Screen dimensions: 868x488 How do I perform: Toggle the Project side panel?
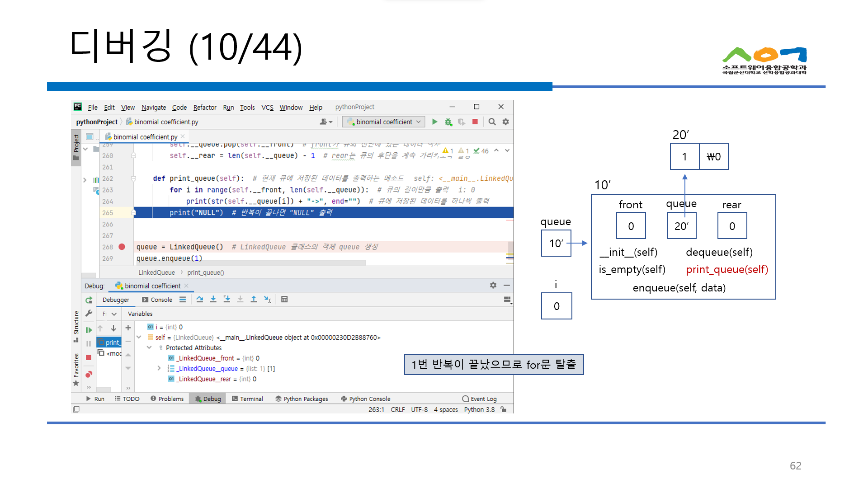76,147
